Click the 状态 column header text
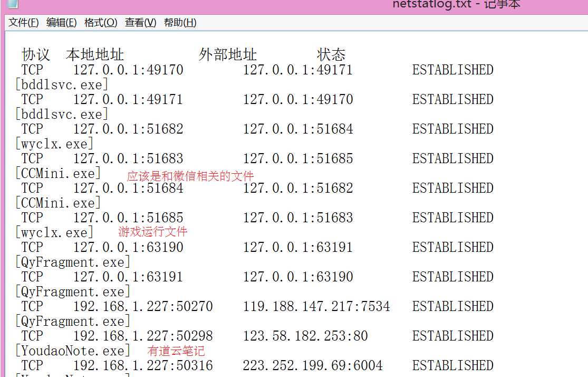The width and height of the screenshot is (588, 377). click(331, 54)
